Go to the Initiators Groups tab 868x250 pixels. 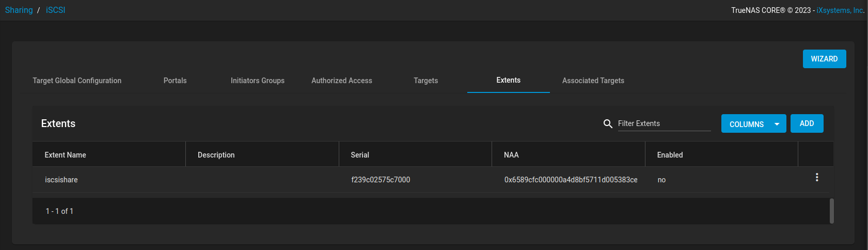(257, 81)
